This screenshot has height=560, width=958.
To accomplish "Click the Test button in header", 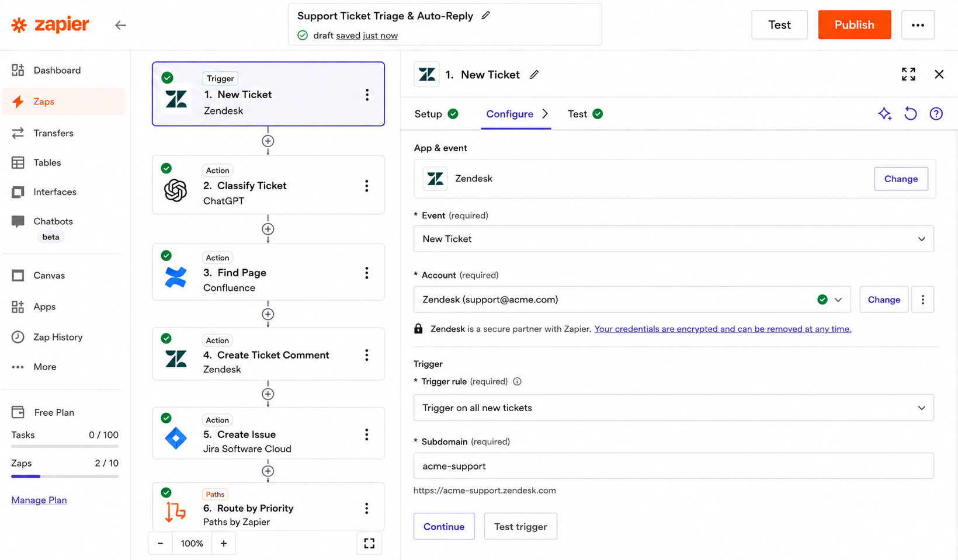I will (x=779, y=25).
